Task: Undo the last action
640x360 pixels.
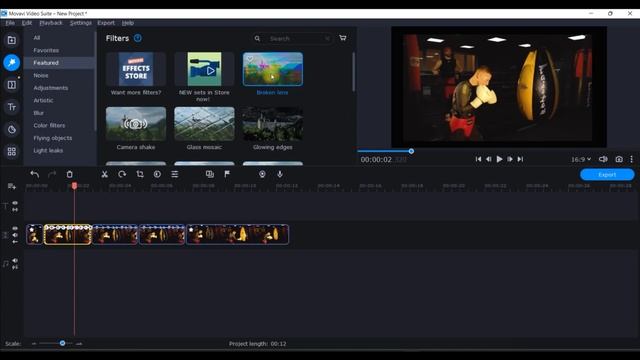Action: tap(35, 174)
